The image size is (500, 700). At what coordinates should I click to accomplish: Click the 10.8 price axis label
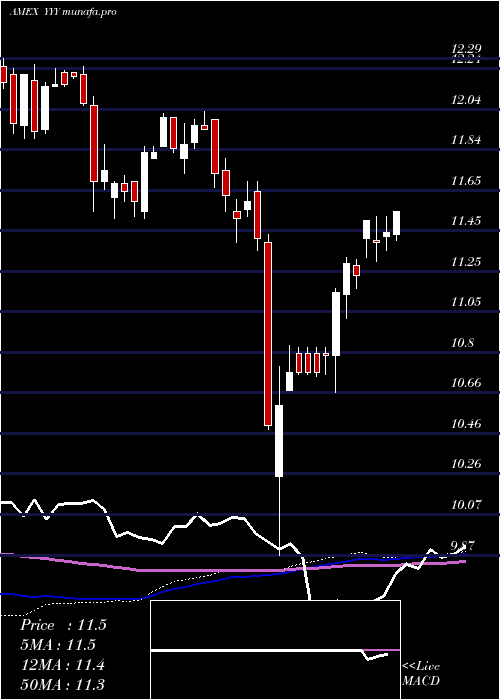tap(463, 343)
